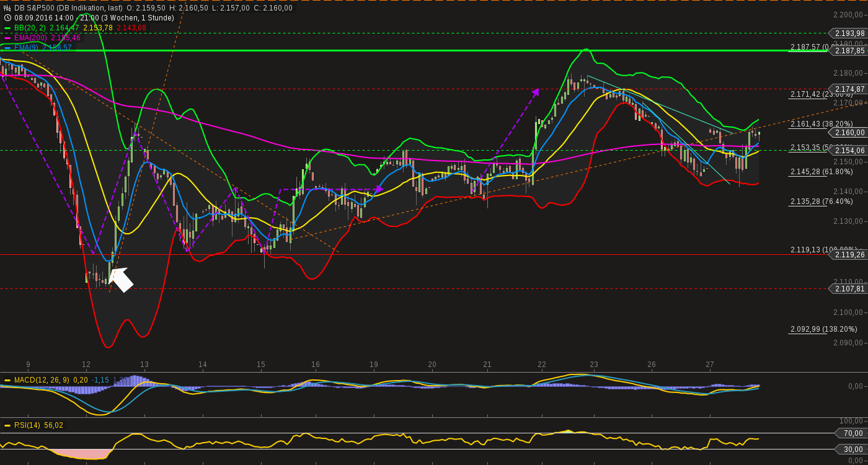Click the opening price O: 2.159,50
Viewport: 868px width, 465px height.
click(146, 8)
